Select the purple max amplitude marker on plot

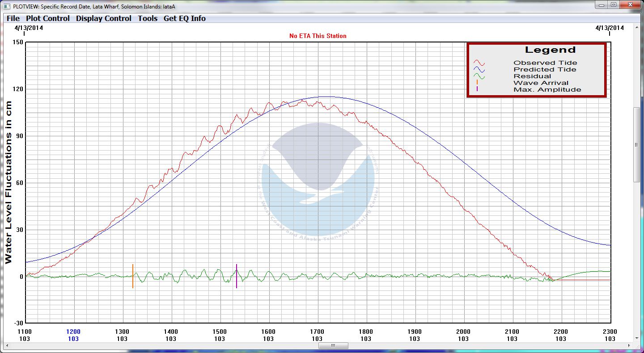[237, 276]
